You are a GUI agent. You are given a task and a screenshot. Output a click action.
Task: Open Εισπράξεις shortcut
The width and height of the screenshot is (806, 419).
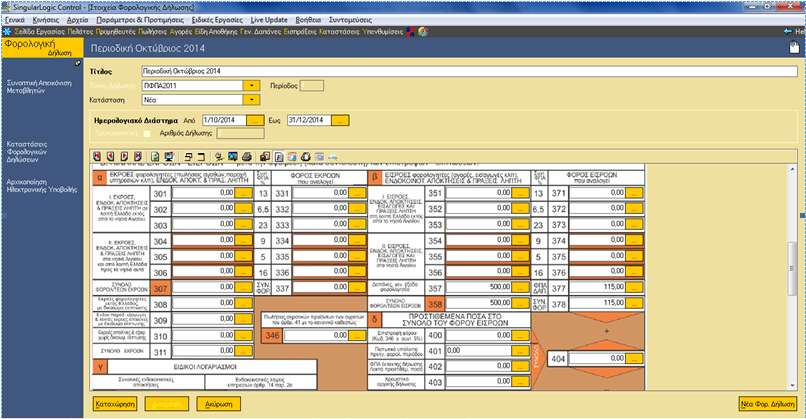click(300, 32)
